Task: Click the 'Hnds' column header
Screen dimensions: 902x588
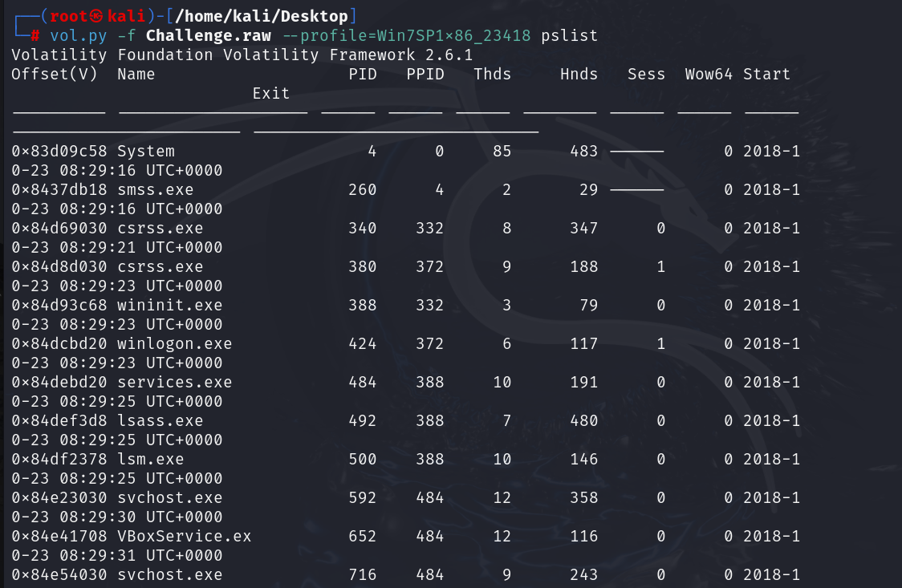Action: (x=579, y=74)
